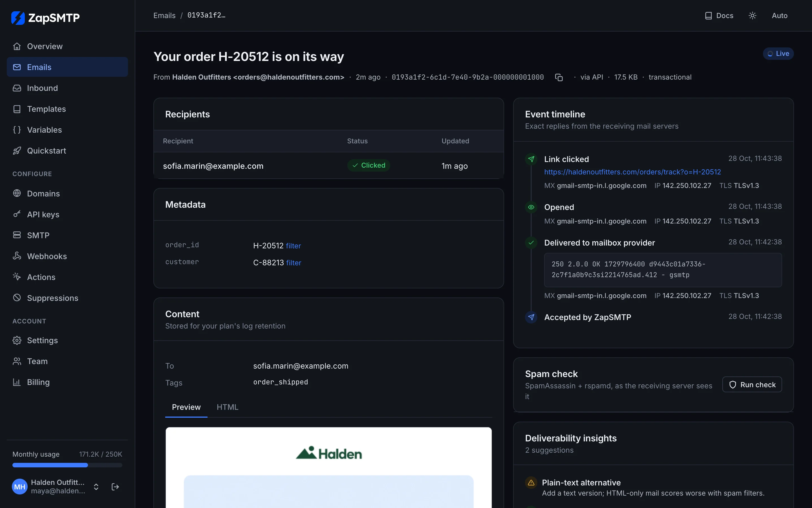
Task: Click the Monthly usage progress bar
Action: [x=67, y=465]
